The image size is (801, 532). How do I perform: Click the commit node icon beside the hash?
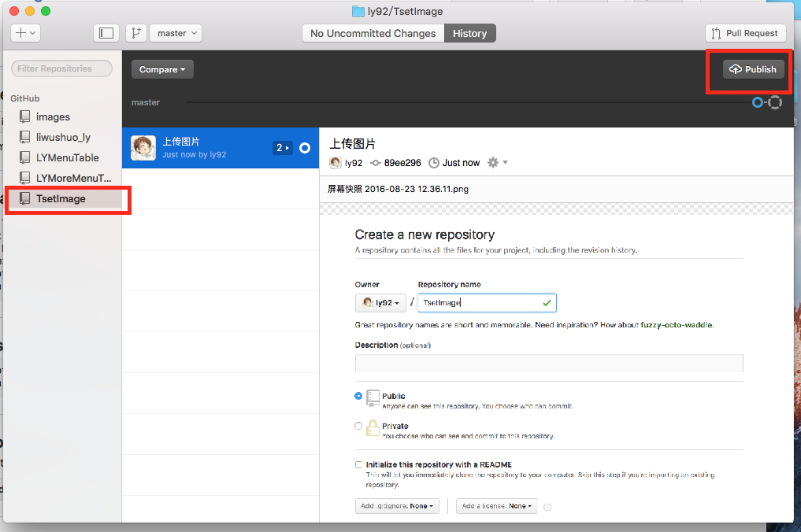tap(376, 163)
